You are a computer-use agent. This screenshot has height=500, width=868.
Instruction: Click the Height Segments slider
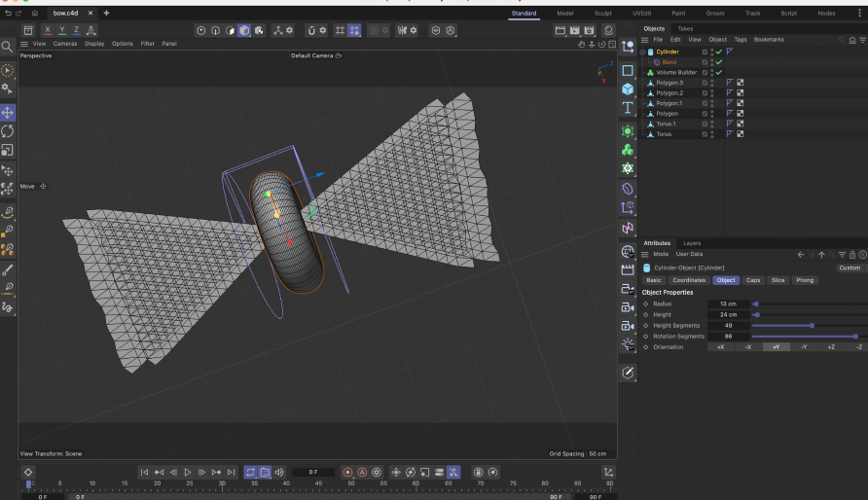[x=811, y=325]
